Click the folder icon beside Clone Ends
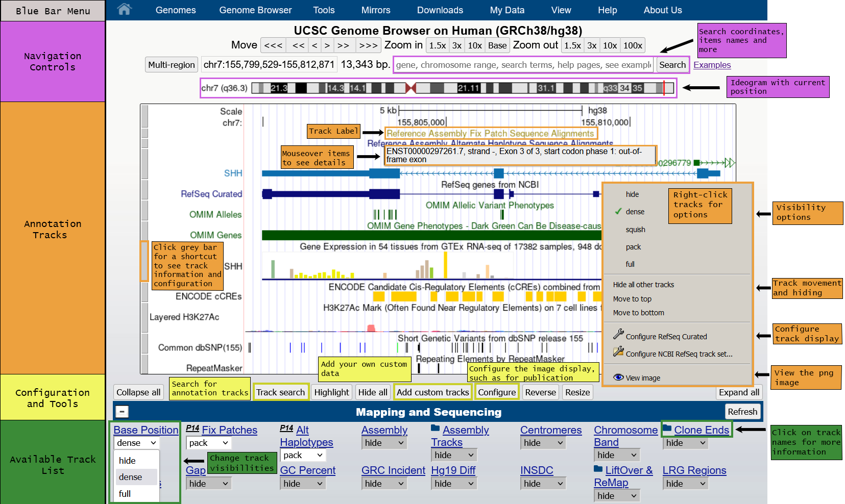Viewport: 845px width, 504px height. (x=667, y=429)
